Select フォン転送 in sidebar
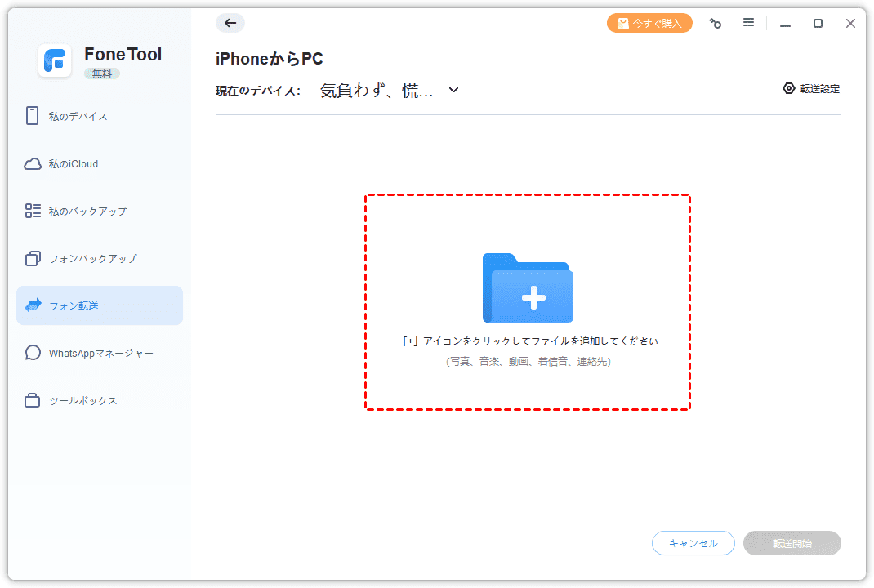The image size is (874, 588). click(100, 305)
